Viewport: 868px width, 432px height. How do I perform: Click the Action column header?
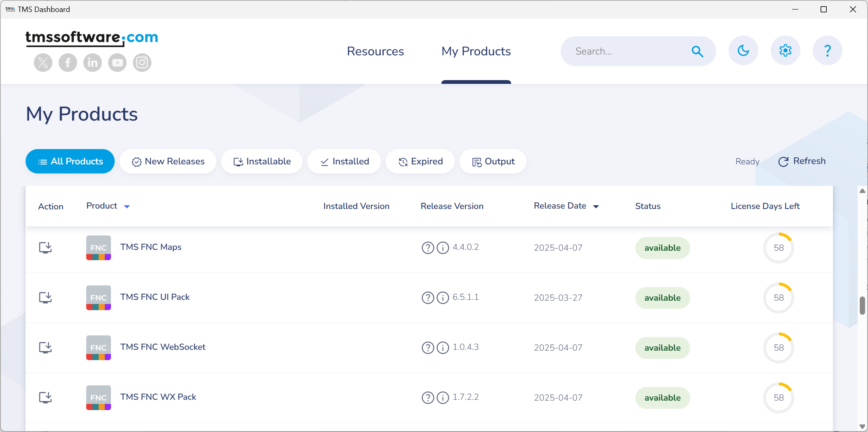pyautogui.click(x=51, y=207)
